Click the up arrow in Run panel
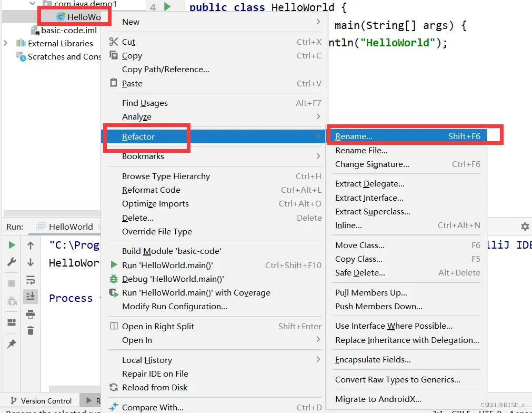This screenshot has width=532, height=413. click(x=31, y=245)
